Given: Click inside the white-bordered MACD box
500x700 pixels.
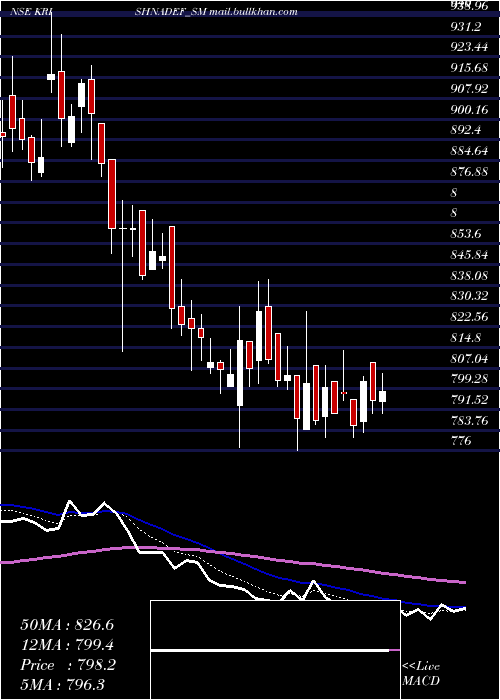Looking at the screenshot, I should [x=275, y=650].
